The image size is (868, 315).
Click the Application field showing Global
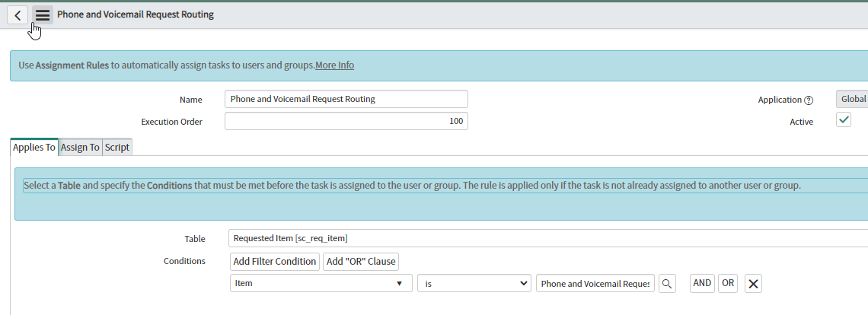tap(852, 99)
